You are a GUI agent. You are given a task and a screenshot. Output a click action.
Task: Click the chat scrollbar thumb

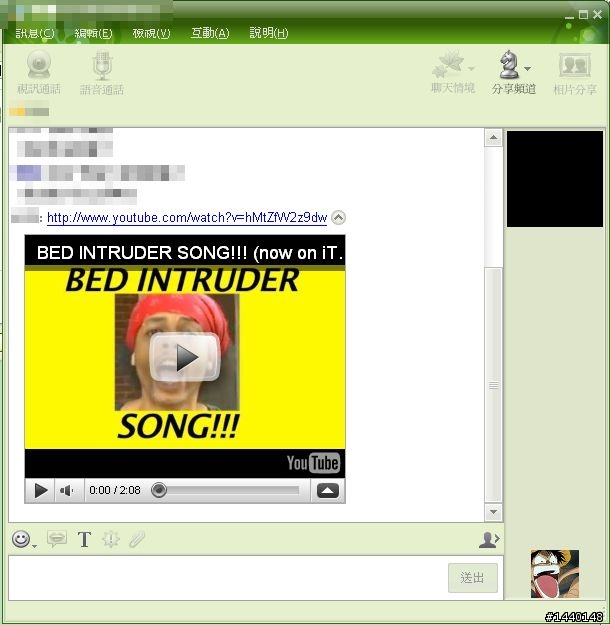(494, 385)
